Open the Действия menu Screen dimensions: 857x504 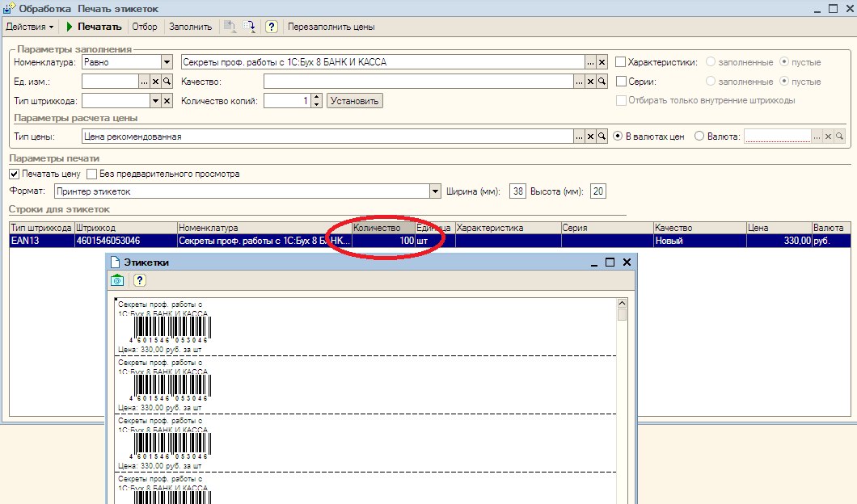30,27
